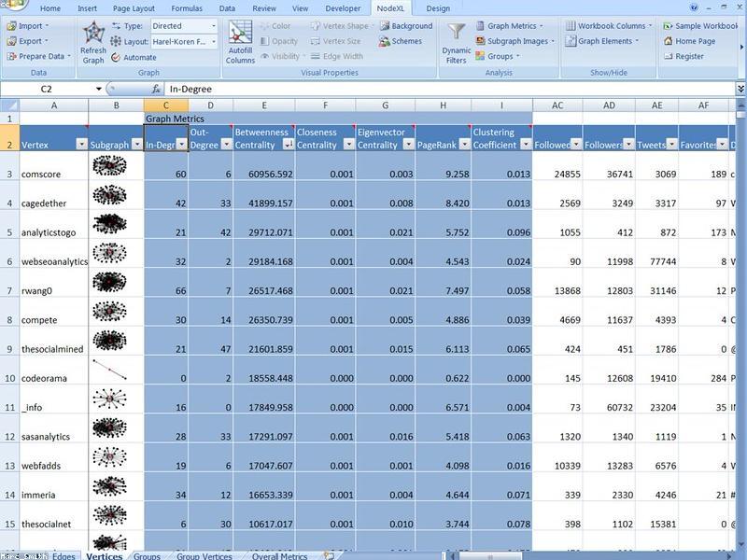Click the Vertex Size icon

(x=316, y=41)
